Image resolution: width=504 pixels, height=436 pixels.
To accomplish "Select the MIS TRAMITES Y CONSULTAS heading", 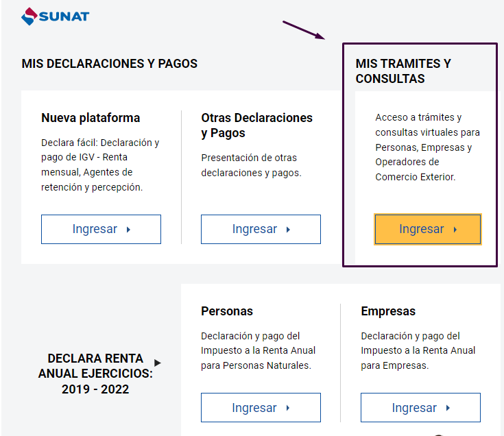I will coord(403,71).
